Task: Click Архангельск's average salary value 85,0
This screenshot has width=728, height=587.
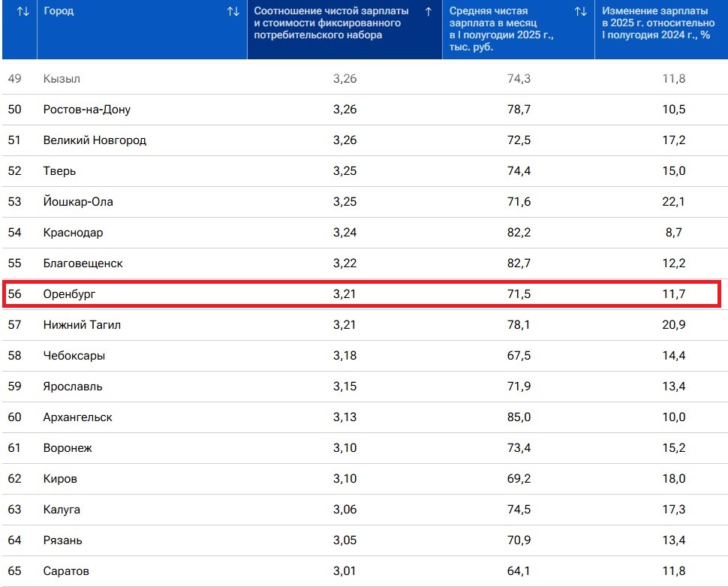Action: (519, 417)
